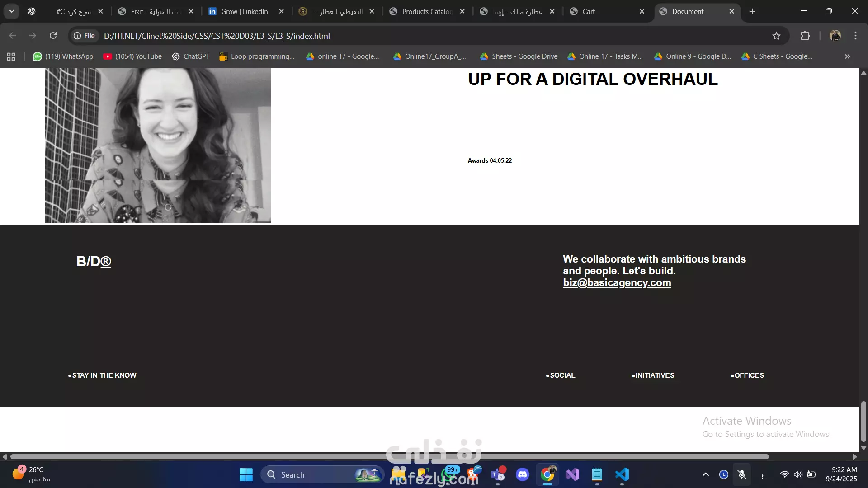
Task: Open the Extensions puzzle icon
Action: pos(805,36)
